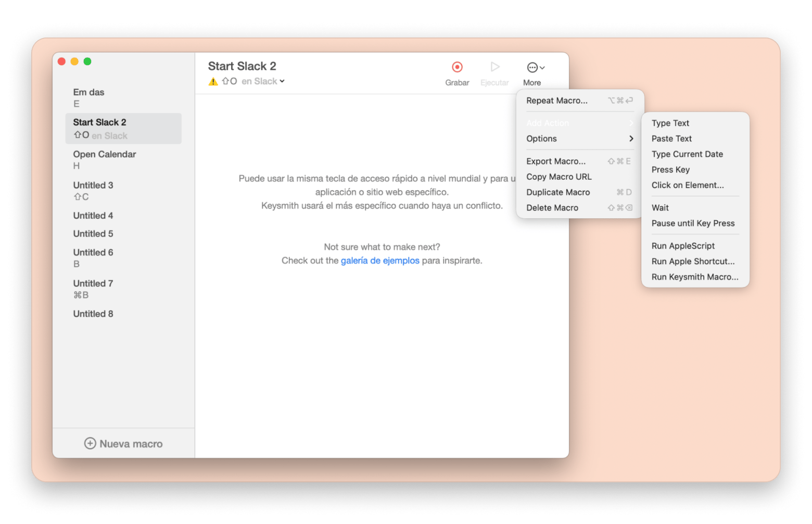
Task: Expand the 'en Slack' app scope dropdown
Action: [x=263, y=81]
